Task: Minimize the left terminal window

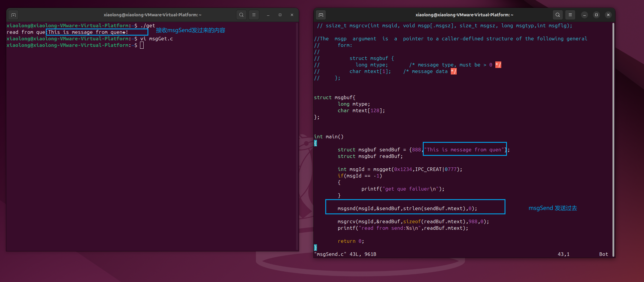Action: coord(268,15)
